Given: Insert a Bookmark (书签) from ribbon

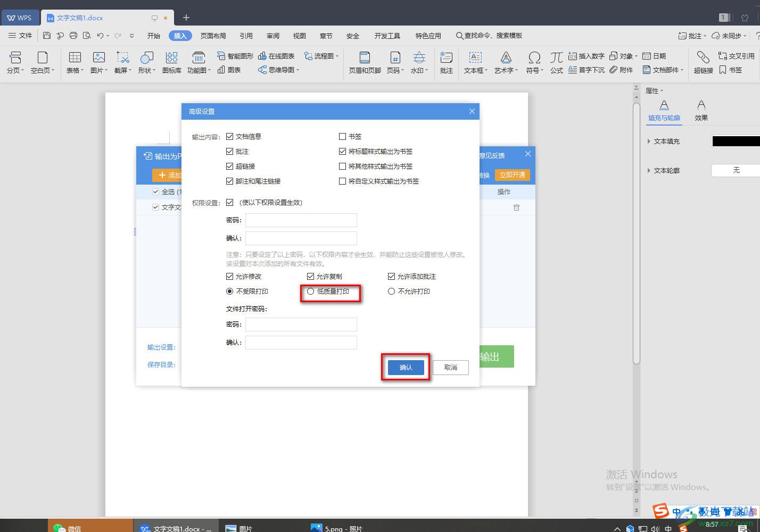Looking at the screenshot, I should click(730, 70).
